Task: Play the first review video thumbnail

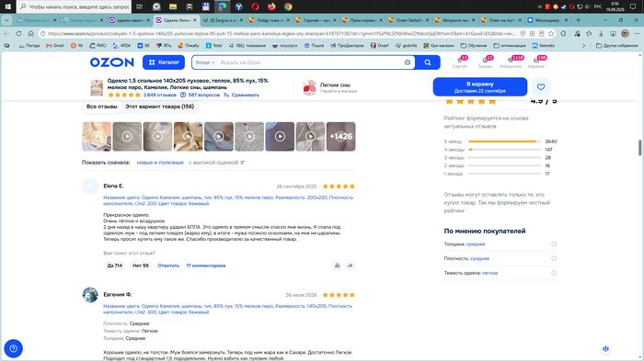Action: 97,137
